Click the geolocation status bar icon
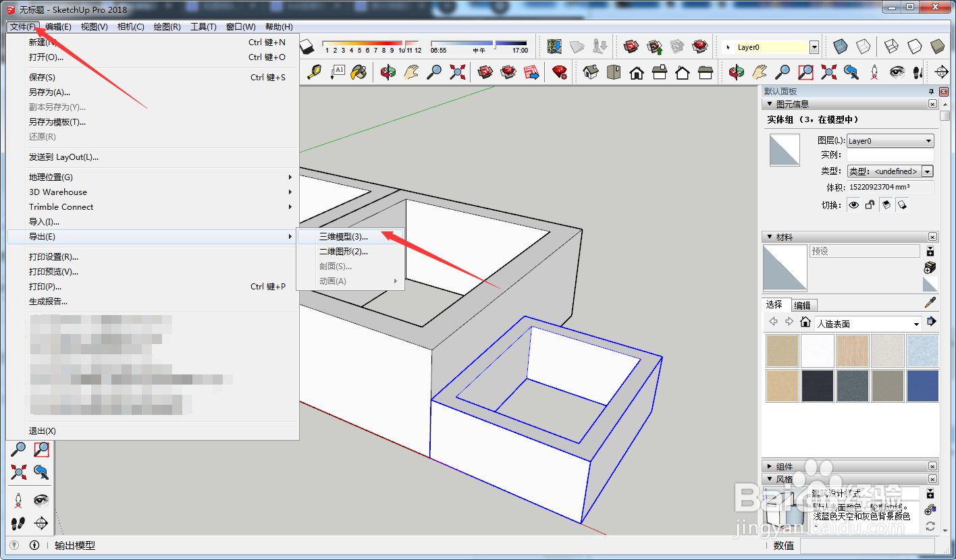 coord(14,545)
